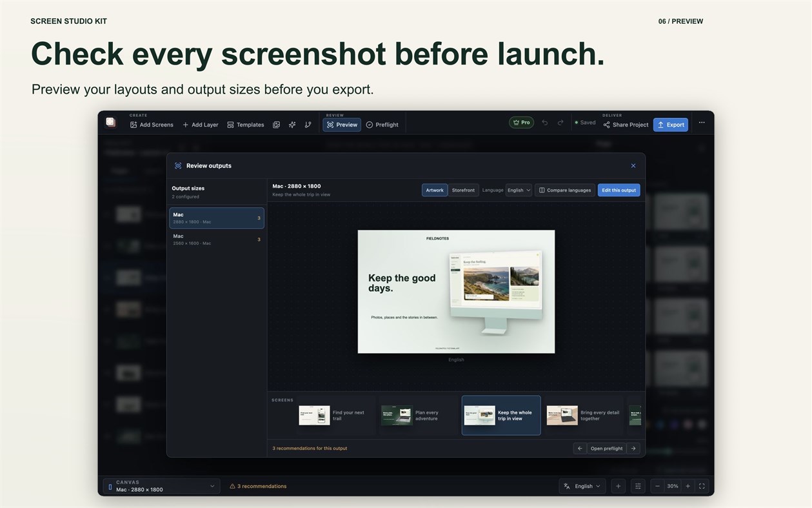Click the zoom out minus icon
Screen dimensions: 812x508
point(657,486)
